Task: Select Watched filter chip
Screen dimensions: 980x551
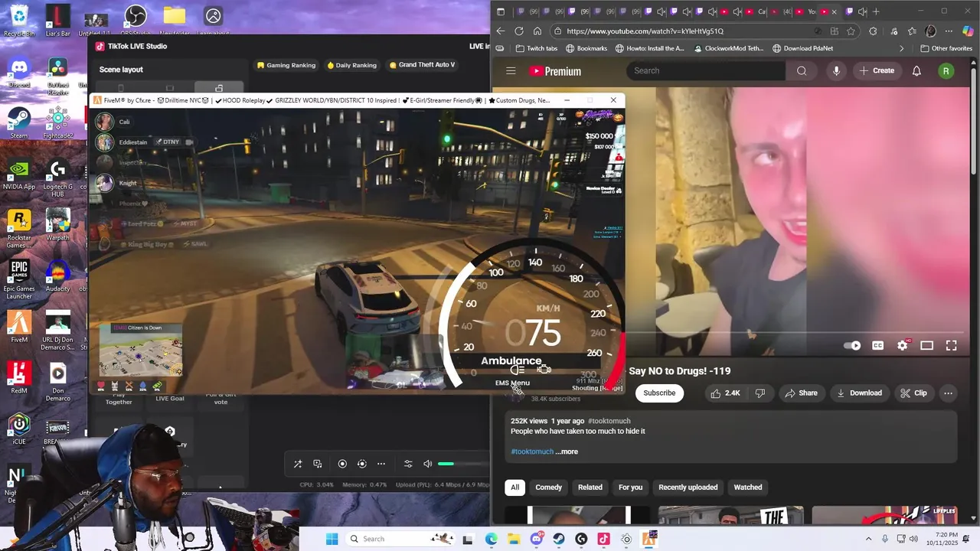Action: point(748,487)
